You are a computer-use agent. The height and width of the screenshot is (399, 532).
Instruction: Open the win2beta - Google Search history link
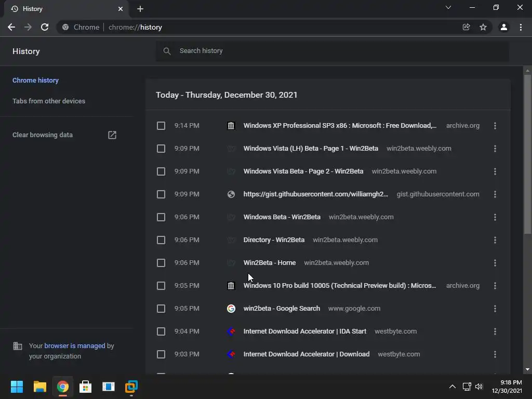pyautogui.click(x=282, y=309)
